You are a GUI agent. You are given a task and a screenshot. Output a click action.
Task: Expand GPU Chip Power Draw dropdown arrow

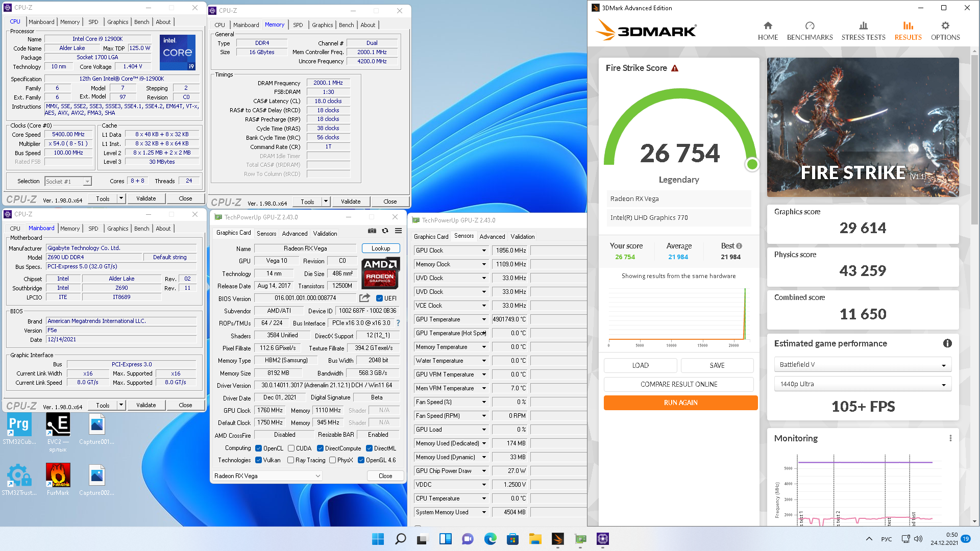click(484, 471)
